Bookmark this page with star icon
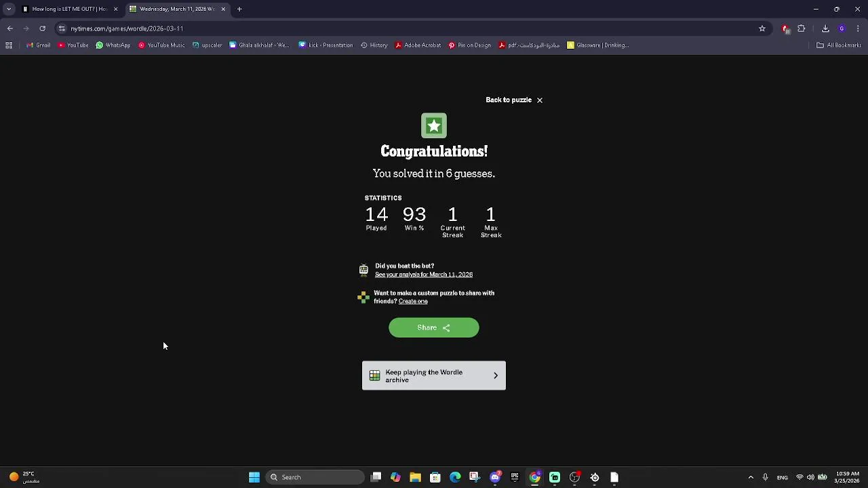The height and width of the screenshot is (488, 868). tap(762, 28)
